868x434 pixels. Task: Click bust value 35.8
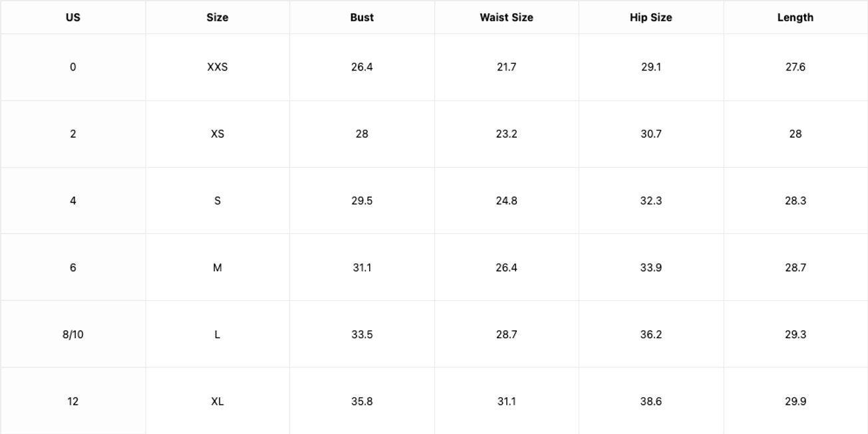coord(362,401)
